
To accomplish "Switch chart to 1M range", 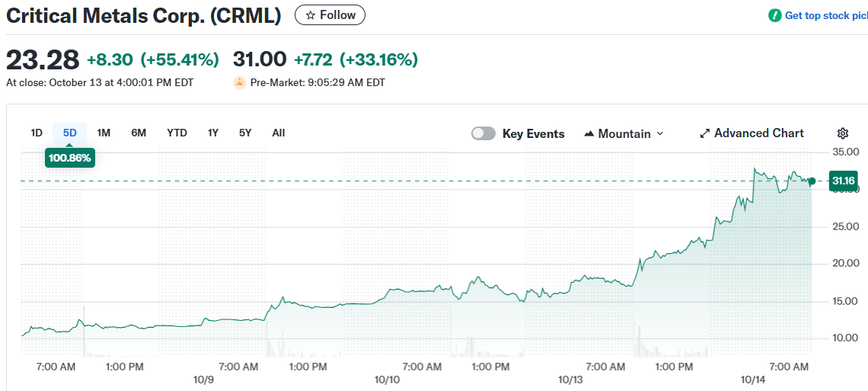I will 104,133.
